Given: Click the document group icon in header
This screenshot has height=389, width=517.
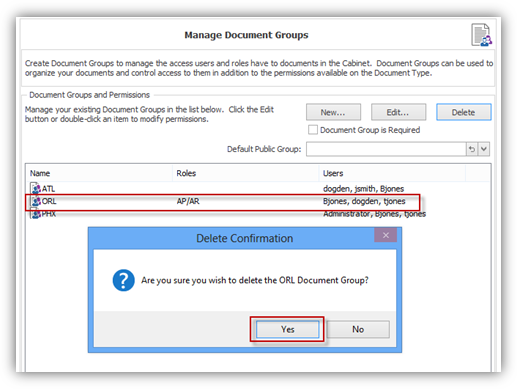Looking at the screenshot, I should coord(482,35).
